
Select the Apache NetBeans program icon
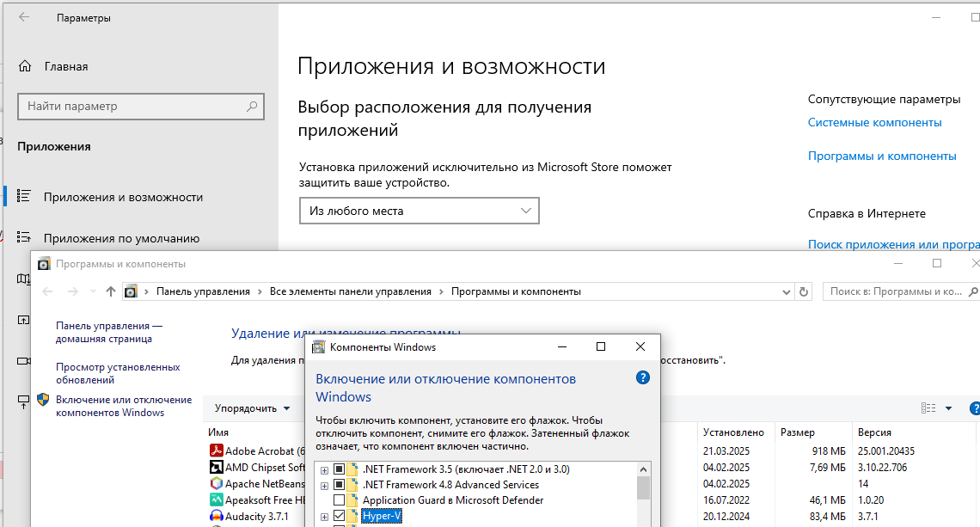coord(217,484)
